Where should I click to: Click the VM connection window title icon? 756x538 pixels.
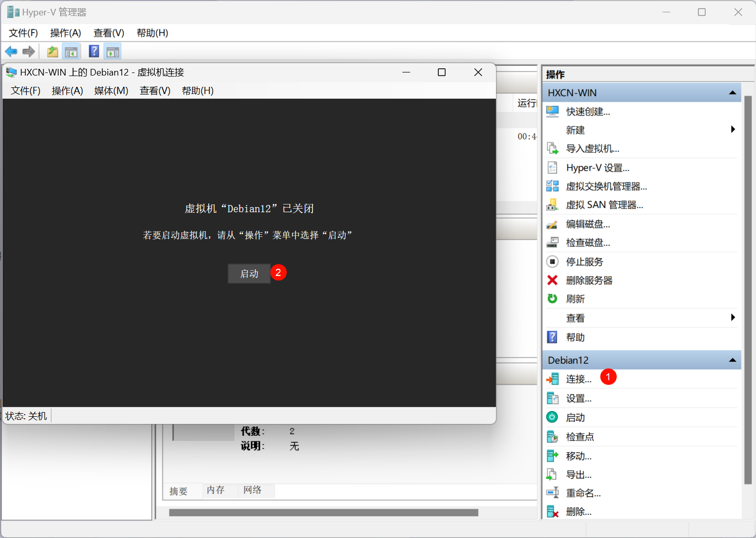click(x=11, y=72)
